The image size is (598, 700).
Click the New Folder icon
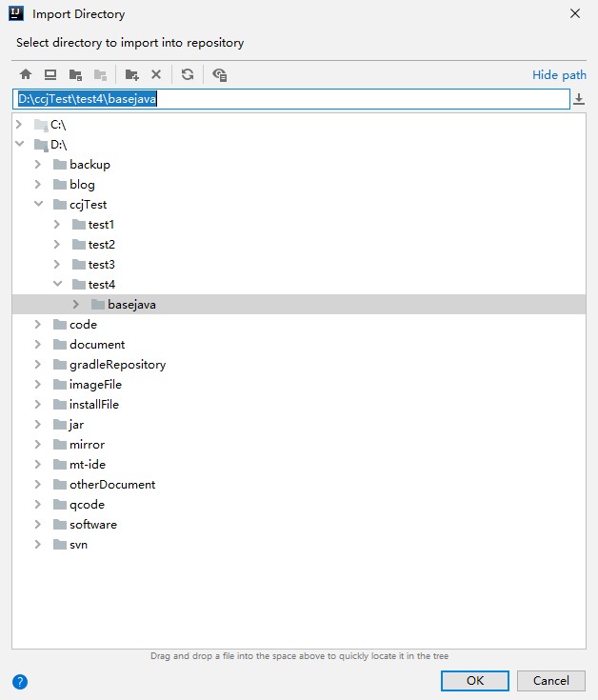tap(132, 74)
